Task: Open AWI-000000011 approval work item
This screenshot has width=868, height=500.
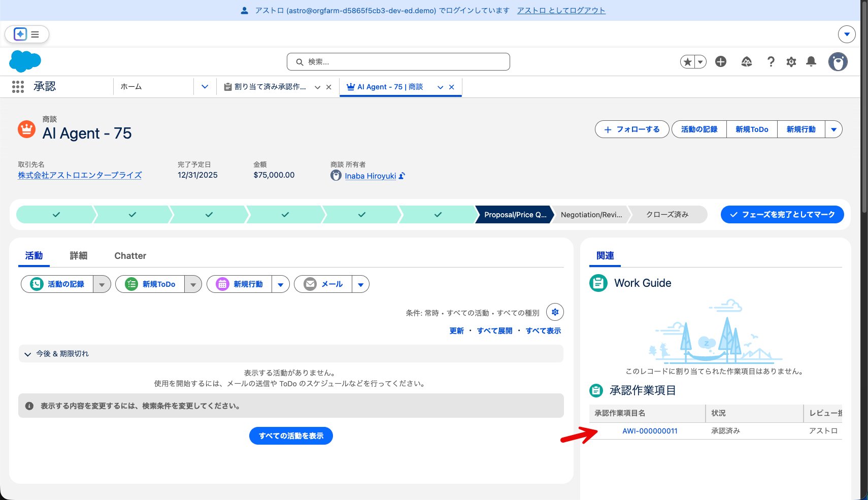Action: click(x=650, y=431)
